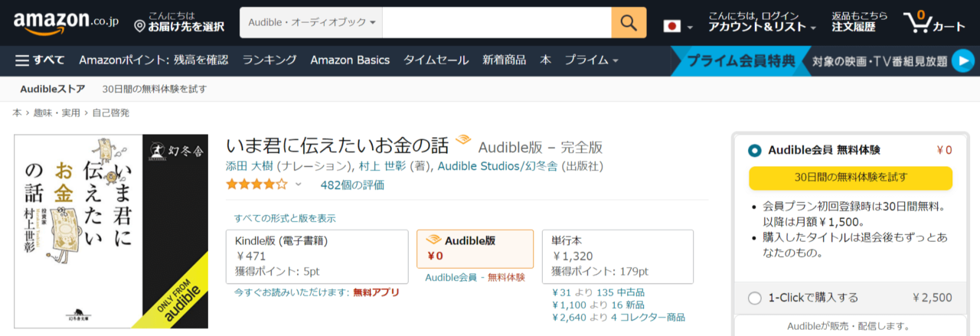This screenshot has height=336, width=980.
Task: Click the book cover thumbnail image
Action: (111, 231)
